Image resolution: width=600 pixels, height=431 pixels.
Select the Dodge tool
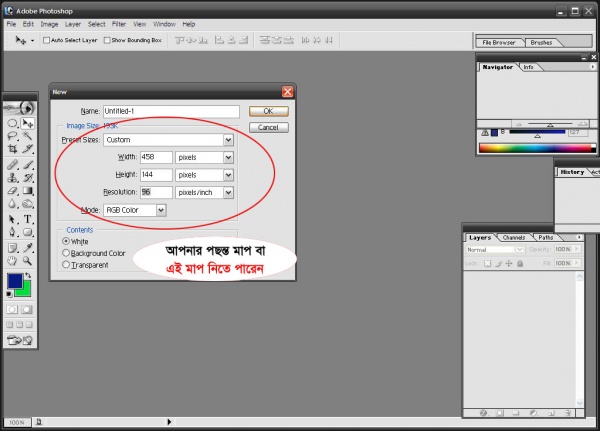(27, 204)
